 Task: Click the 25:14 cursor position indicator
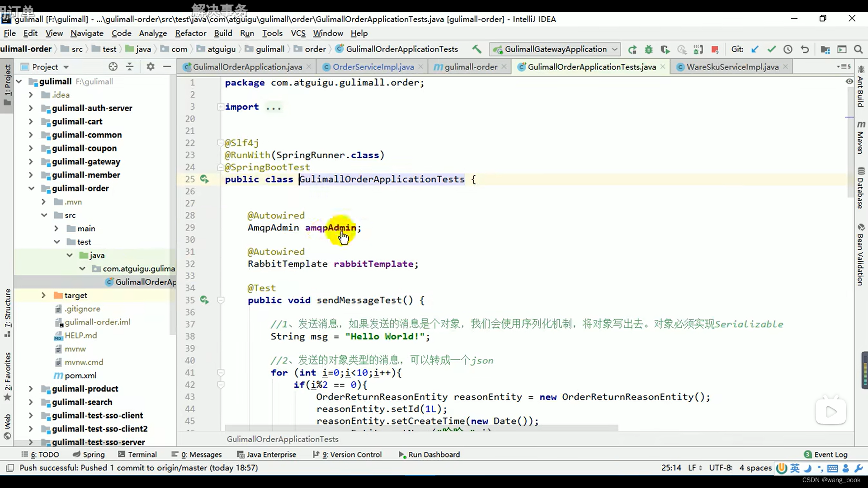coord(671,468)
